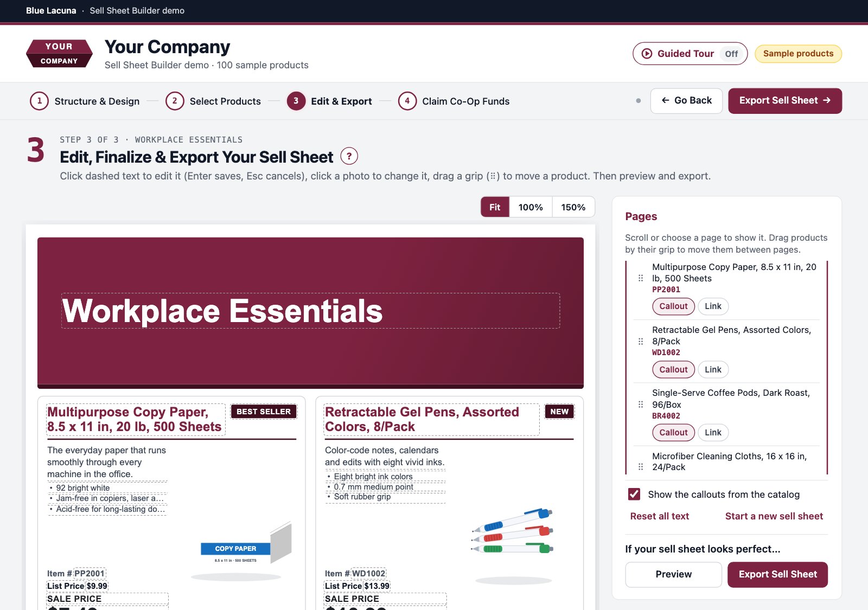Edit the Workplace Essentials banner title
868x610 pixels.
click(x=310, y=311)
